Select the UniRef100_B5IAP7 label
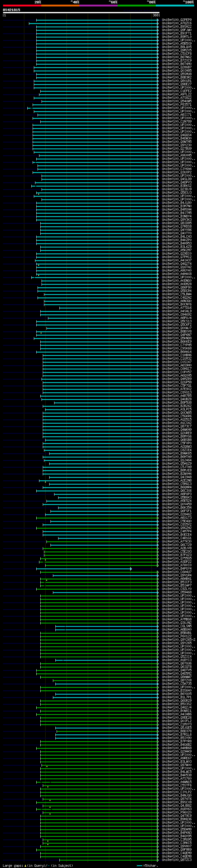This screenshot has height=868, width=197. coord(177,586)
